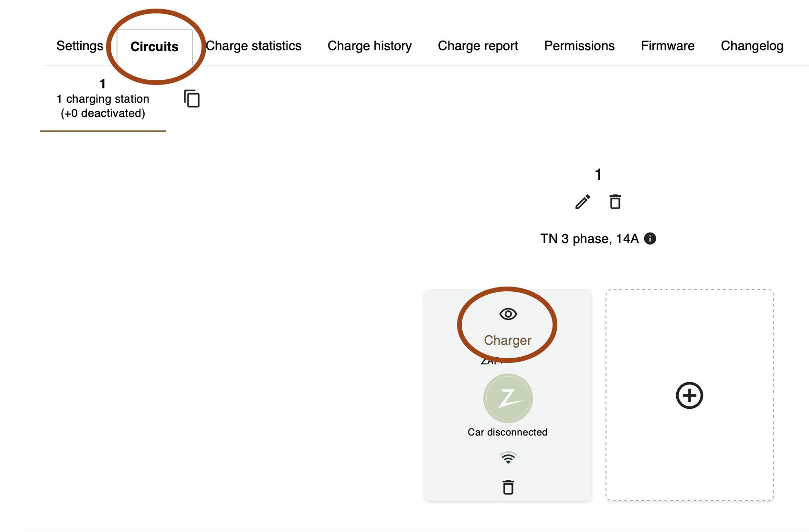Click the Wi-Fi signal icon on charger
The height and width of the screenshot is (532, 809).
pos(508,458)
